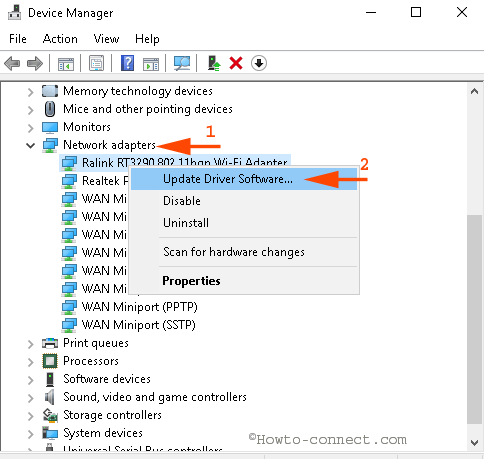This screenshot has width=484, height=459.
Task: Open the Help question mark toolbar icon
Action: click(127, 63)
